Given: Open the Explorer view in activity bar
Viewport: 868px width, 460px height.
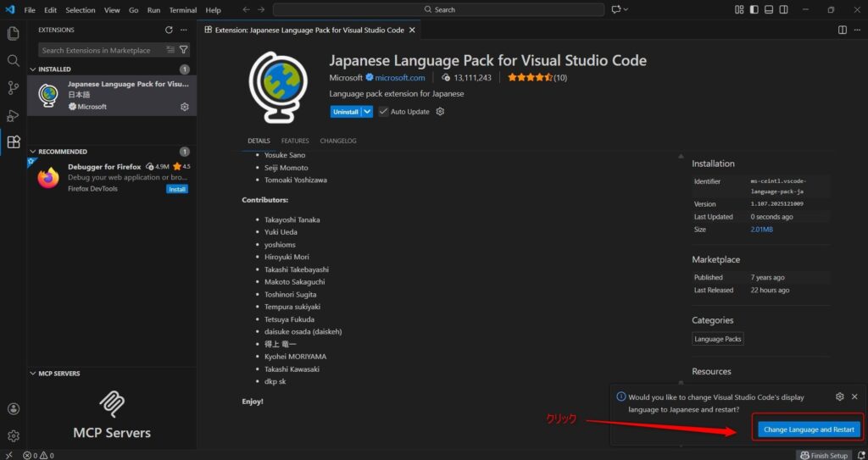Looking at the screenshot, I should tap(14, 33).
